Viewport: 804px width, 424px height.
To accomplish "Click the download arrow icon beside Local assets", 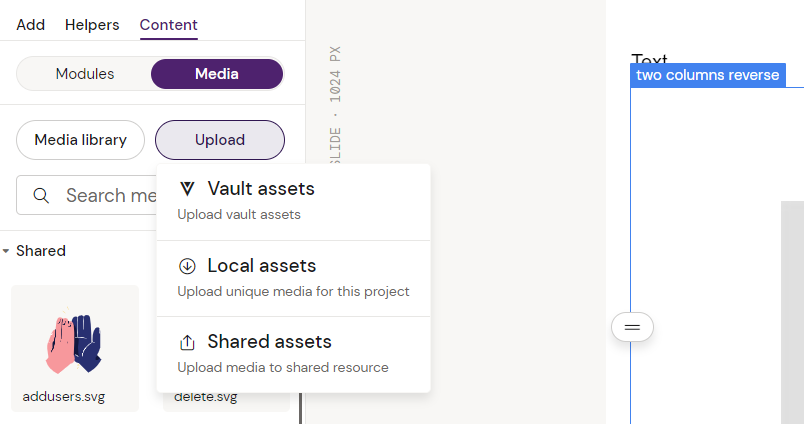I will point(187,266).
